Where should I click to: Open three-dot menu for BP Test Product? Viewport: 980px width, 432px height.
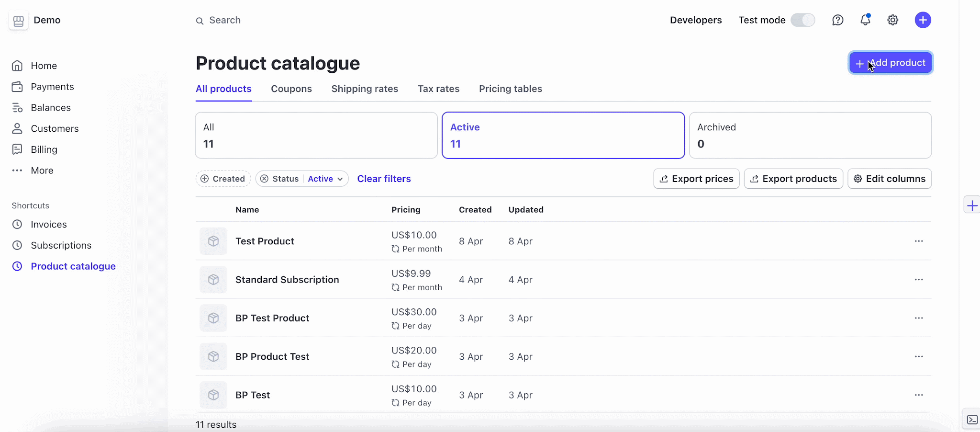coord(919,318)
